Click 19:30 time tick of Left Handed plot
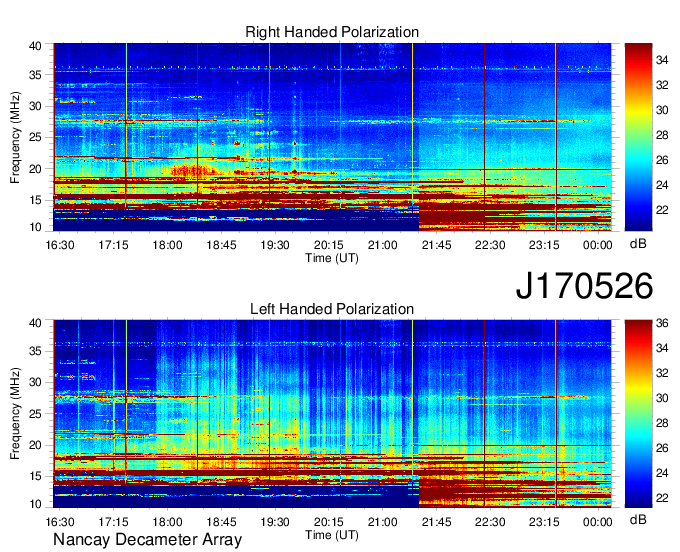This screenshot has height=552, width=680. click(275, 522)
